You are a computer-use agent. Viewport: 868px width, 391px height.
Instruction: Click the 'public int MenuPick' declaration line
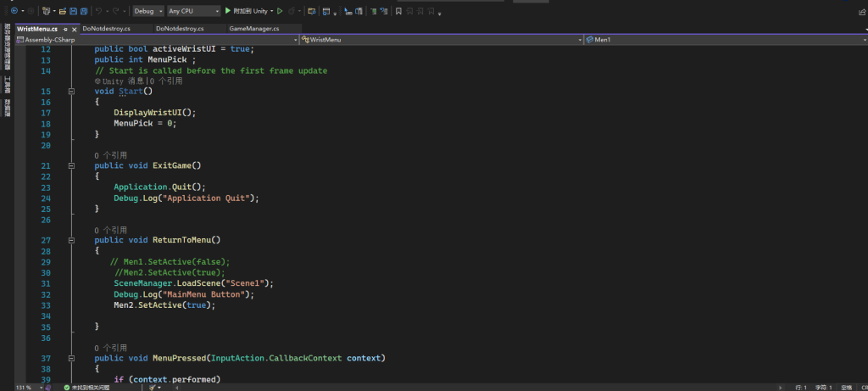click(145, 60)
